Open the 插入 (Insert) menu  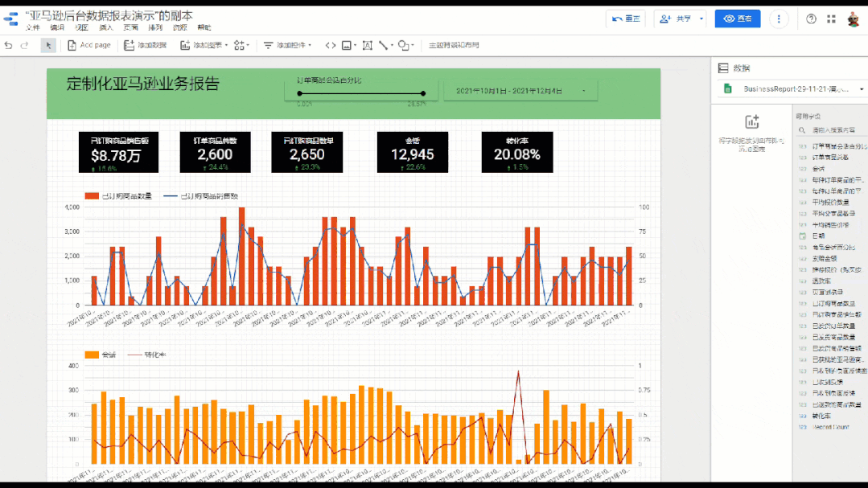coord(105,27)
